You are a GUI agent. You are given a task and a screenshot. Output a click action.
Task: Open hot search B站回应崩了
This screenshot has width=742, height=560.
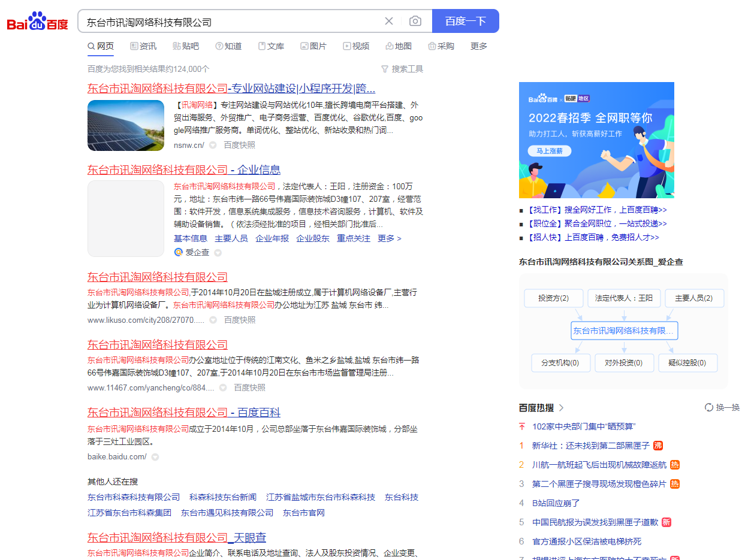pos(556,503)
